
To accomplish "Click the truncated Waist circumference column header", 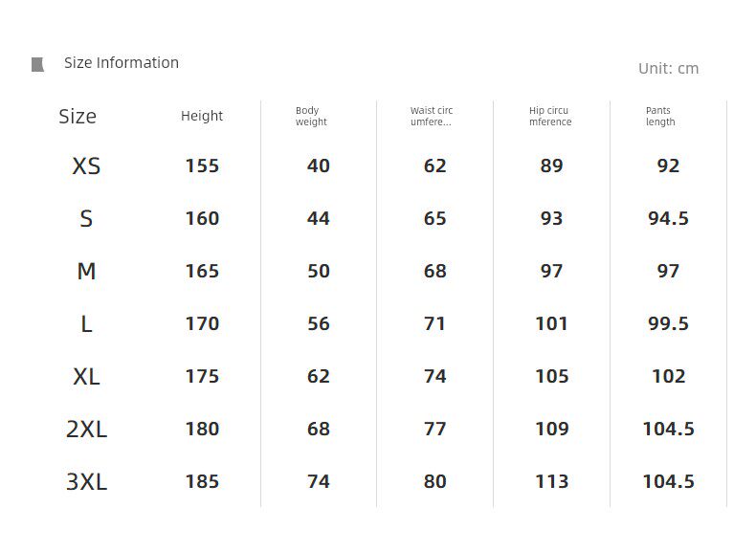I will click(x=432, y=117).
